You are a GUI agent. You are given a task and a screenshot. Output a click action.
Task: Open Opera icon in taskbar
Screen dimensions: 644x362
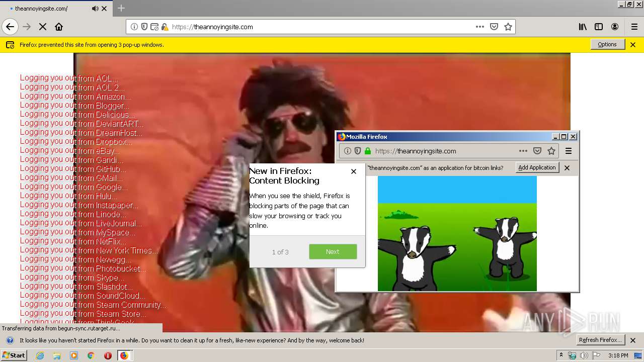click(108, 355)
